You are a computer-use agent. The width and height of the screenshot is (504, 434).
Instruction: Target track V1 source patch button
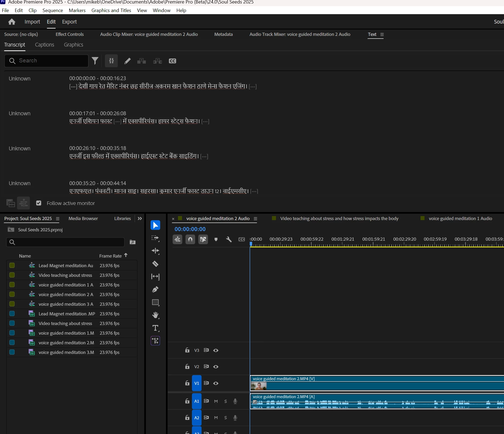click(197, 383)
